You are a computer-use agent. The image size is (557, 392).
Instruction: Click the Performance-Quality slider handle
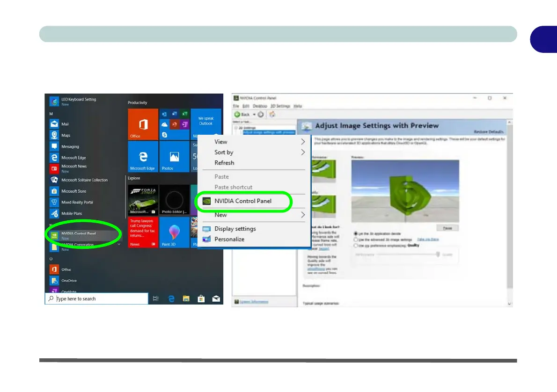pyautogui.click(x=438, y=254)
